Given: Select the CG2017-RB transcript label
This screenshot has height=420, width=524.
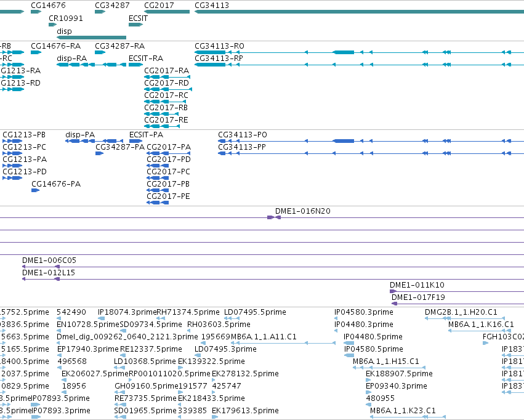Looking at the screenshot, I should coord(166,108).
